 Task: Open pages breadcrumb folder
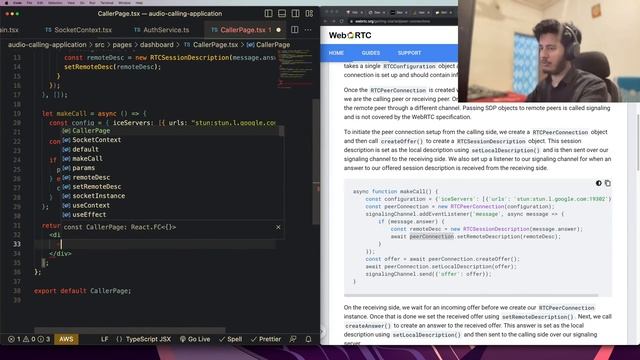pos(122,44)
